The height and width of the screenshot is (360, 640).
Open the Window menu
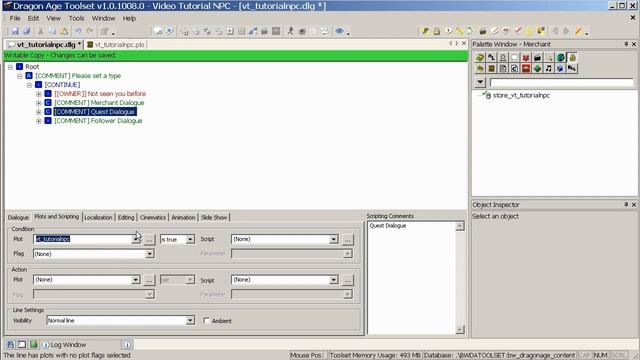pos(103,18)
